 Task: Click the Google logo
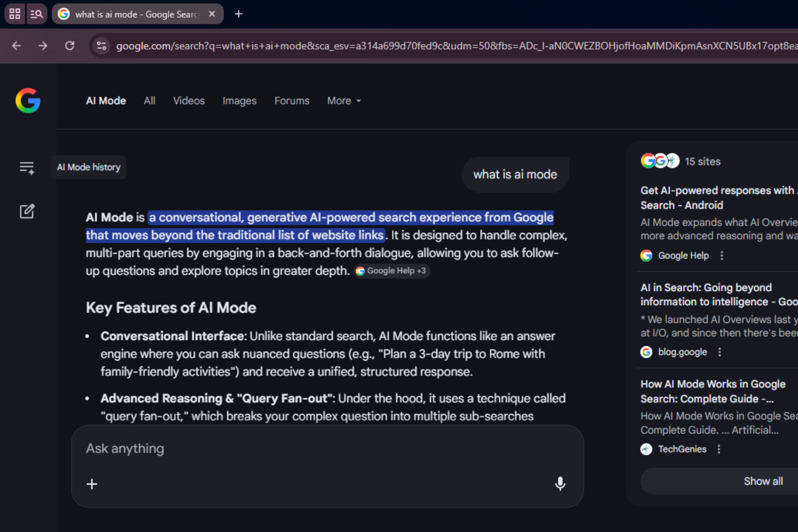(x=28, y=101)
